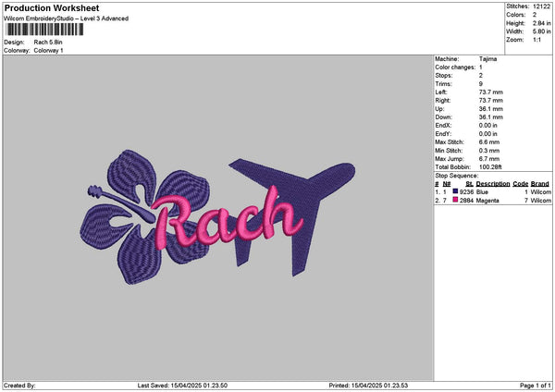Click the 'Stitches: 12122' value
Viewport: 555px width, 392px height.
541,6
